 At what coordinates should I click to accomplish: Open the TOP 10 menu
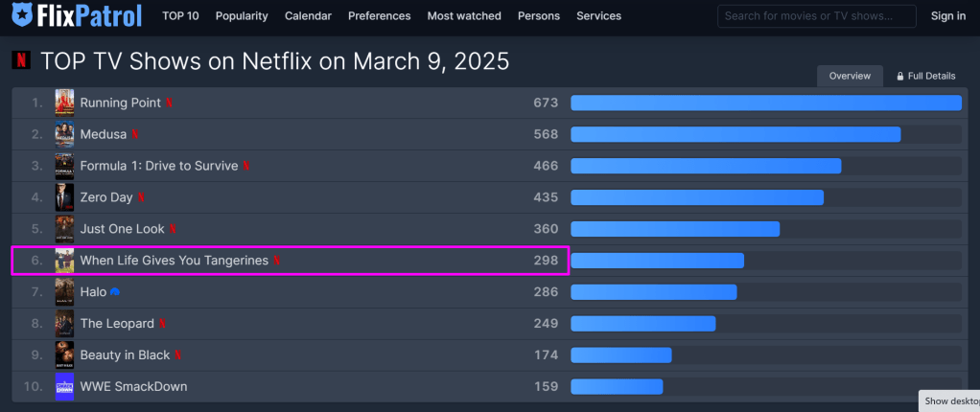click(x=181, y=16)
